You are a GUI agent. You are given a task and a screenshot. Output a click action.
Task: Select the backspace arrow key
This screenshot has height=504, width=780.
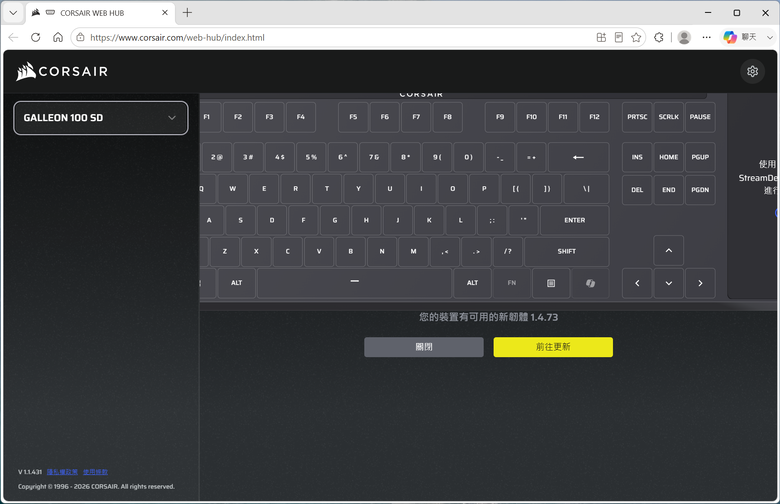(x=579, y=157)
